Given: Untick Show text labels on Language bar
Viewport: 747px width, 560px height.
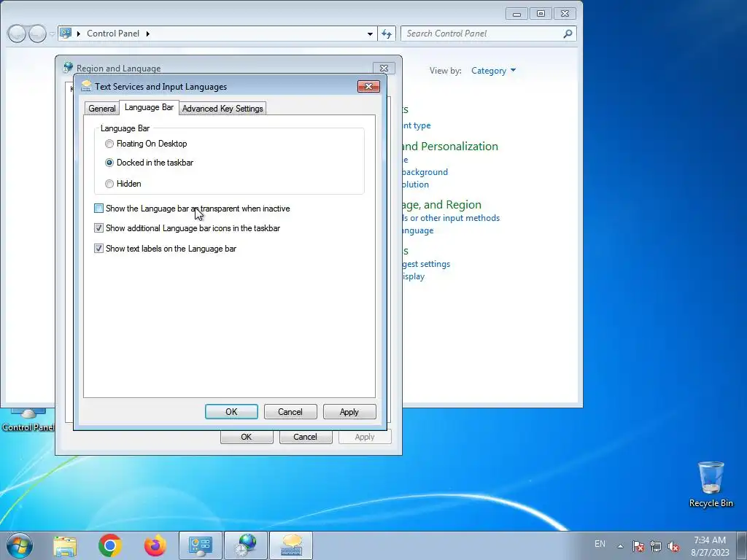Looking at the screenshot, I should tap(98, 248).
